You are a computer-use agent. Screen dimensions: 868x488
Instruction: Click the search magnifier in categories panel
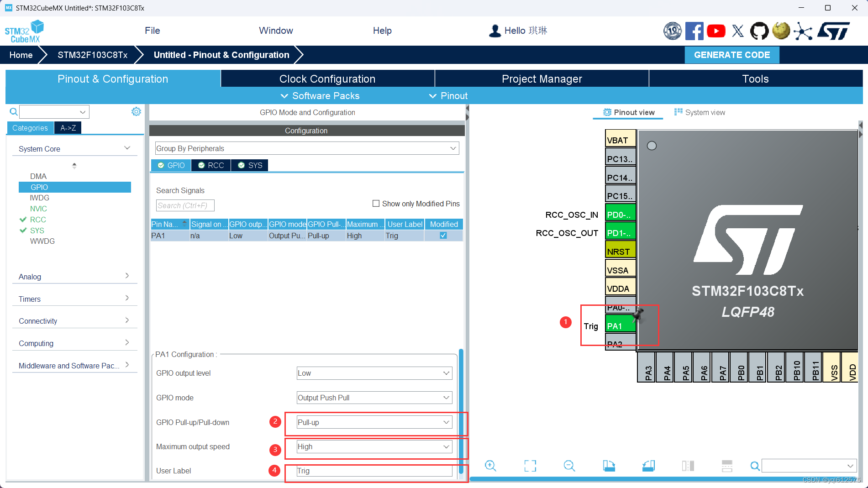point(14,112)
